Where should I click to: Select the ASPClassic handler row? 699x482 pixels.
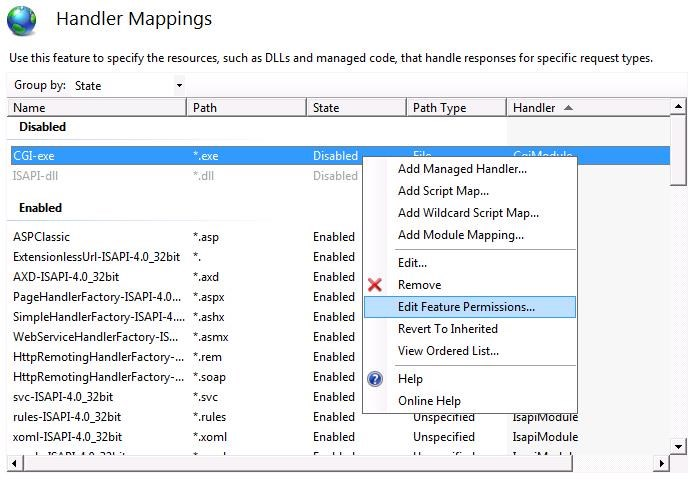click(x=44, y=237)
